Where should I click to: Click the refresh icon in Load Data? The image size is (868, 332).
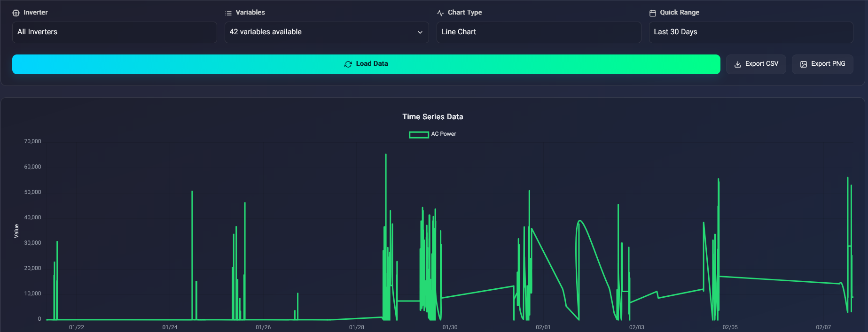click(x=348, y=64)
